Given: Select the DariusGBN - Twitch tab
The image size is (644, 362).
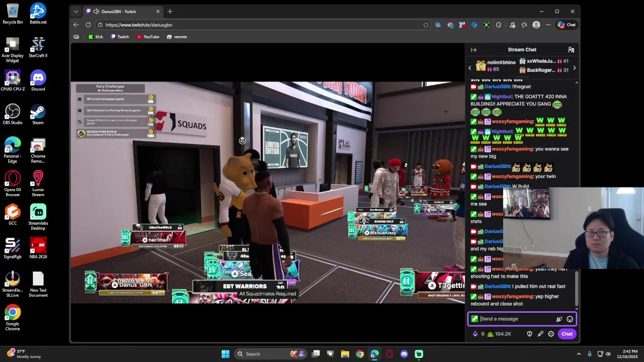Looking at the screenshot, I should (x=122, y=11).
